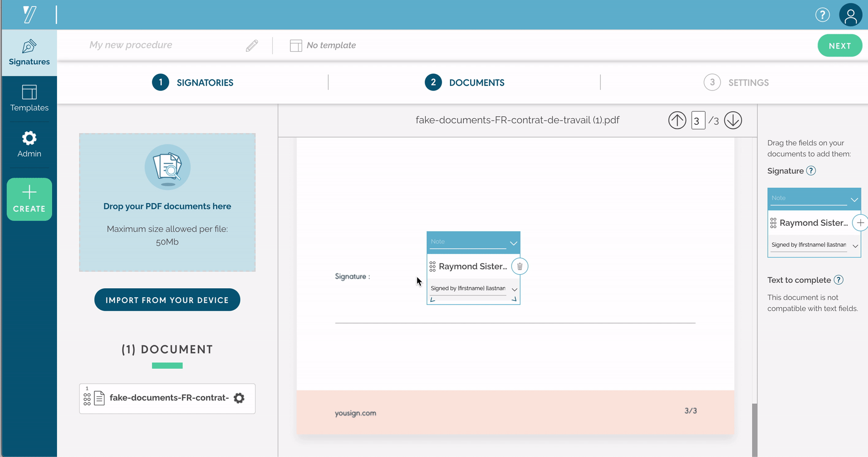Viewport: 868px width, 457px height.
Task: Expand Note dropdown on placed signature field
Action: tap(513, 243)
